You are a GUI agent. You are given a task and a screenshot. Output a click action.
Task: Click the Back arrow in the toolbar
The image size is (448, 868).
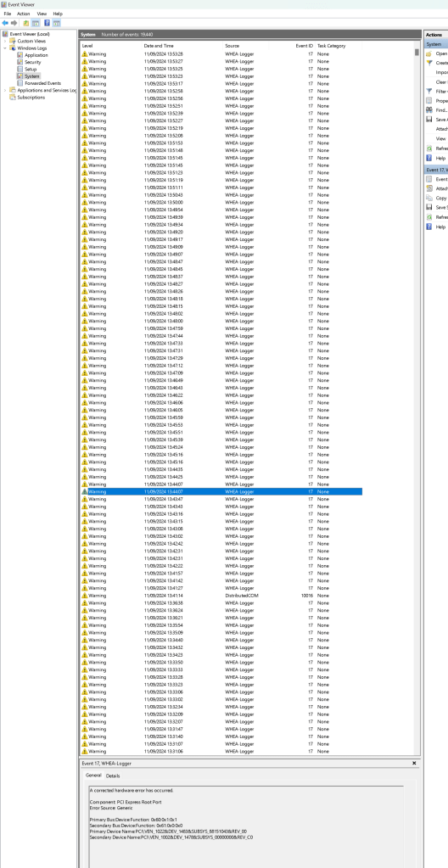click(x=5, y=23)
